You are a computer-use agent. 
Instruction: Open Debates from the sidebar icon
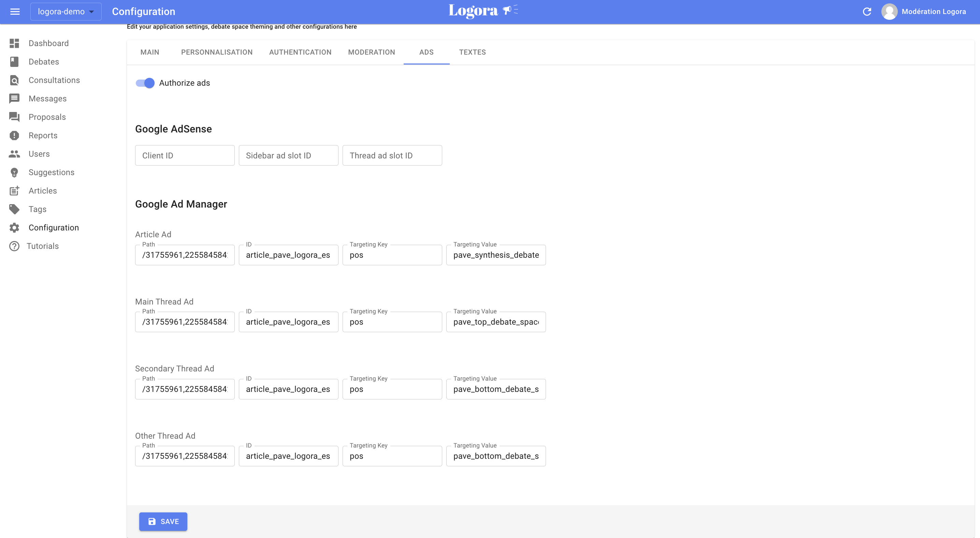click(14, 61)
